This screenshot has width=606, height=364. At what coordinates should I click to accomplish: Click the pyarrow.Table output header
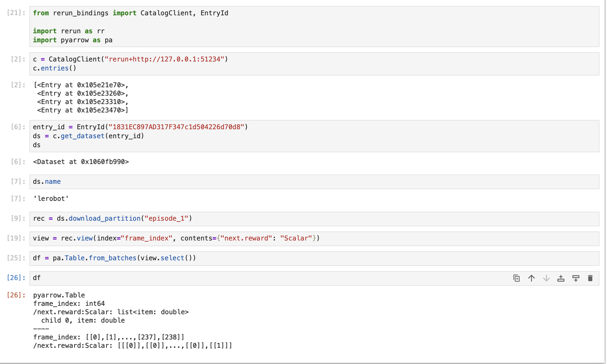[59, 295]
